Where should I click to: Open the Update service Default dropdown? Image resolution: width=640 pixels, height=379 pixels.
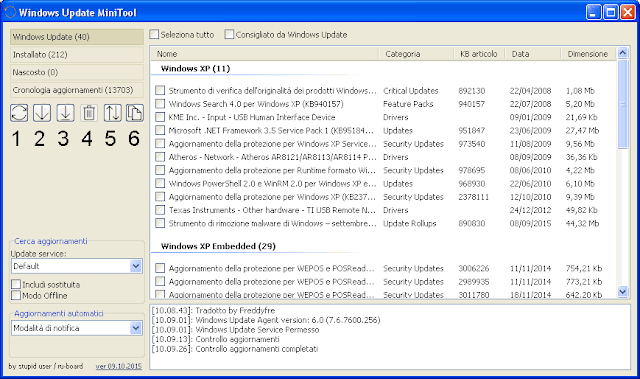click(77, 266)
